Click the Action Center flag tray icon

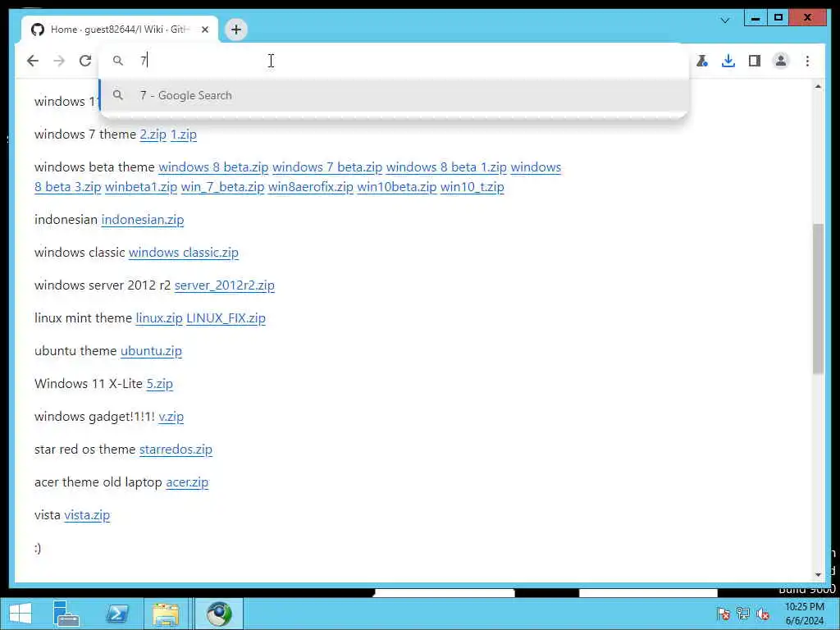(x=724, y=614)
